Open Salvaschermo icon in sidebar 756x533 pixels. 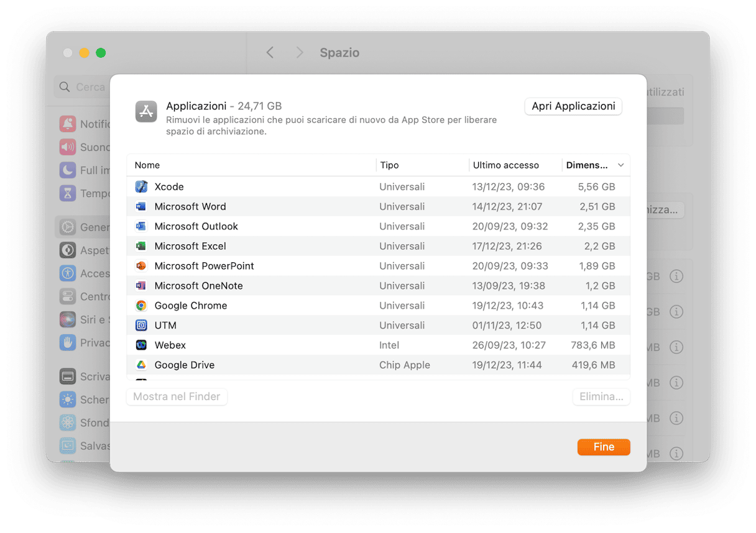[x=68, y=446]
